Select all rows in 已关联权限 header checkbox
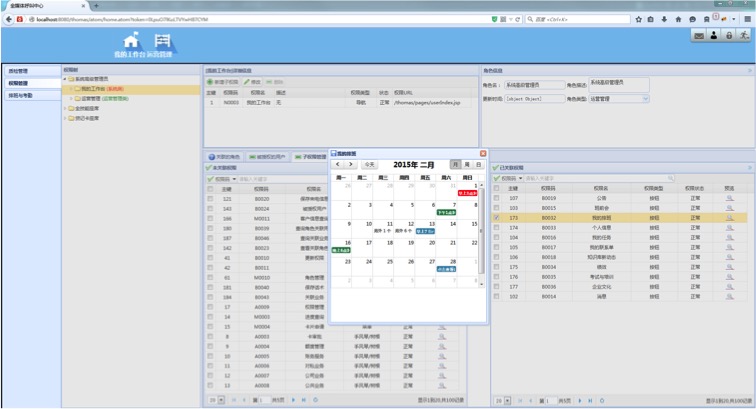The height and width of the screenshot is (409, 756). click(x=497, y=188)
